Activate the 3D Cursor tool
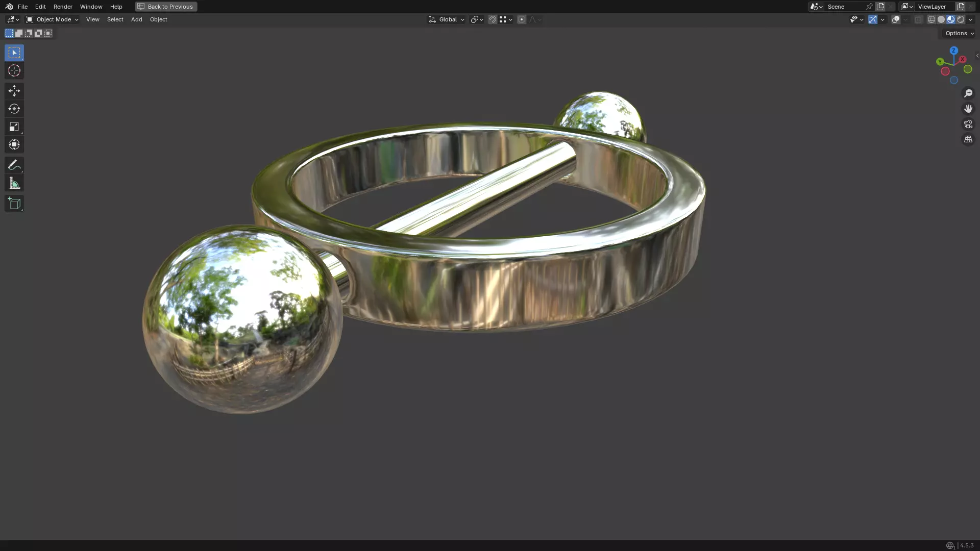 (14, 70)
